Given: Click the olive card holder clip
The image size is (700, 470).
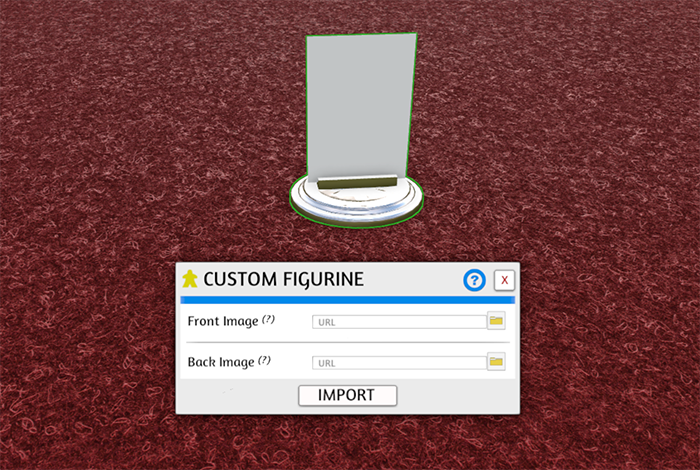Looking at the screenshot, I should pos(357,182).
